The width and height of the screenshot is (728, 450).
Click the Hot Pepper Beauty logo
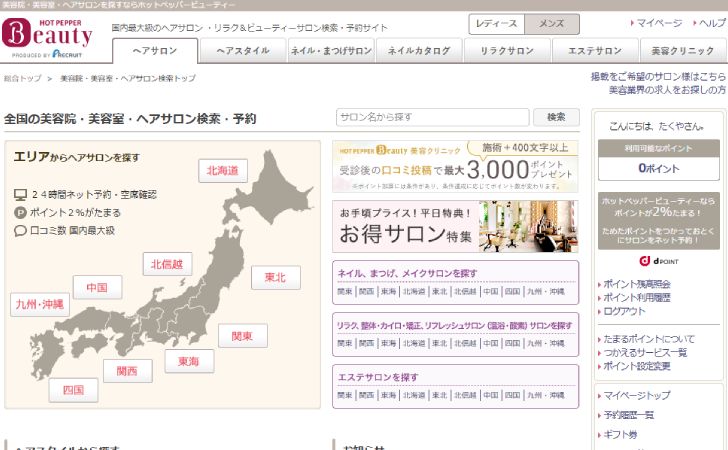[48, 35]
